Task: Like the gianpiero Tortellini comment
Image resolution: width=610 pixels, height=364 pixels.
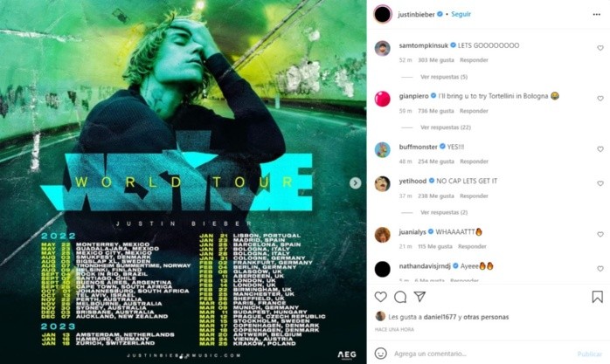Action: tap(600, 99)
